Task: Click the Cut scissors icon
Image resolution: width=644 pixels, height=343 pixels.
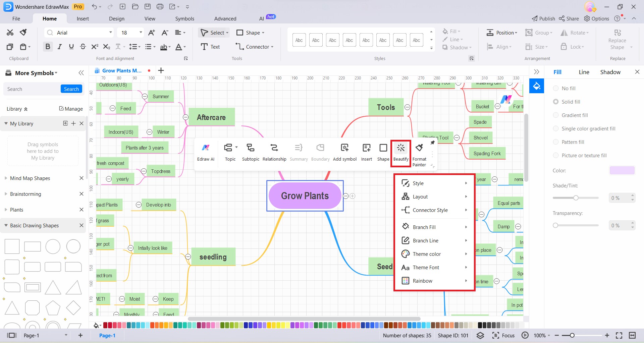Action: pyautogui.click(x=10, y=33)
